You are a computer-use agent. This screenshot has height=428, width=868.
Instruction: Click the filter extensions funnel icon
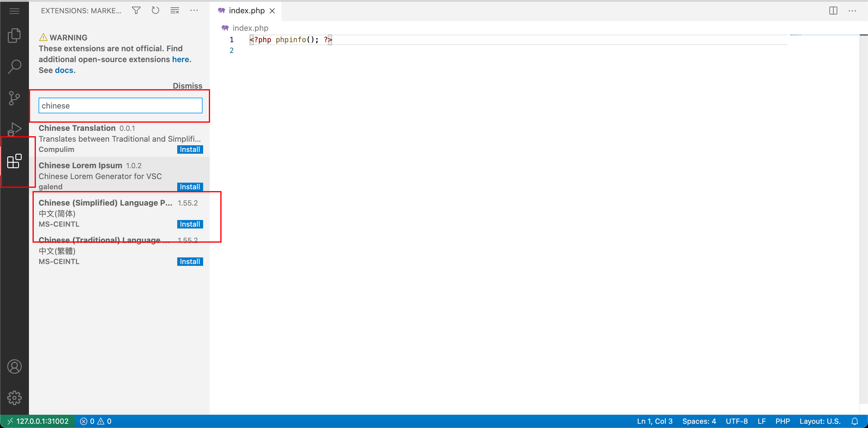(x=136, y=11)
